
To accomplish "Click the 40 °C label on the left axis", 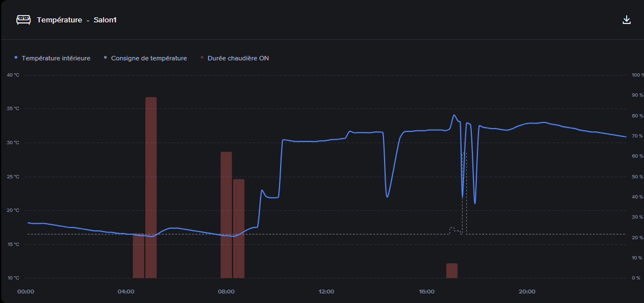I will (13, 75).
